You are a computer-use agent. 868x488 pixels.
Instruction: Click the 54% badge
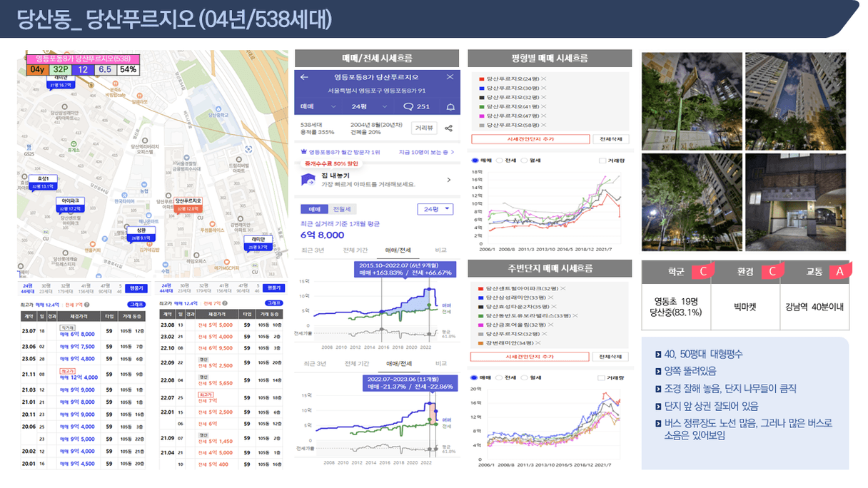(x=128, y=69)
